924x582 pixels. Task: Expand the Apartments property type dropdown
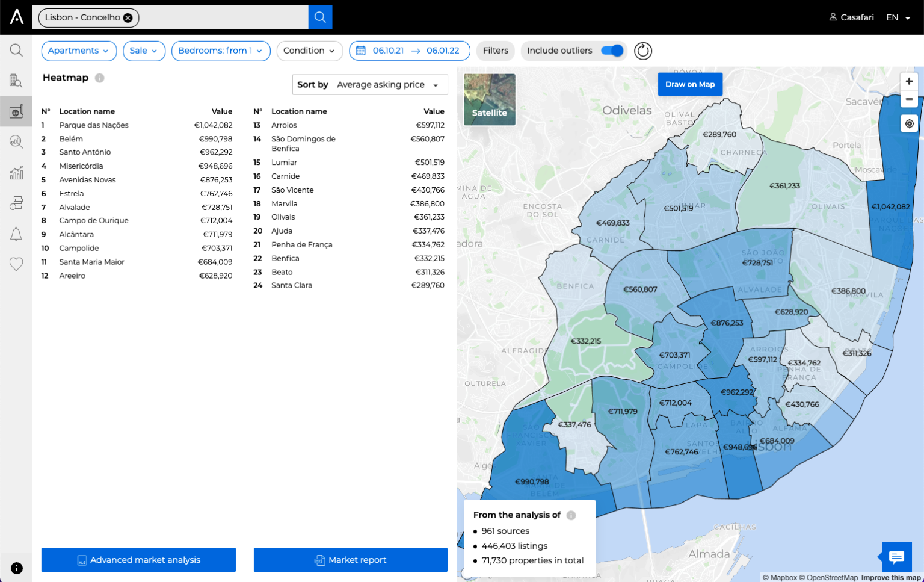click(78, 51)
